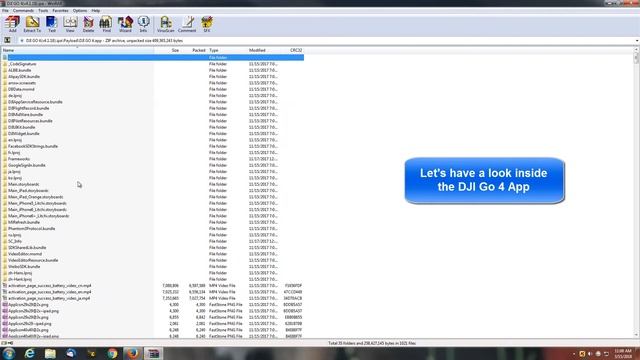
Task: Click the WinRAR taskbar button
Action: (153, 353)
